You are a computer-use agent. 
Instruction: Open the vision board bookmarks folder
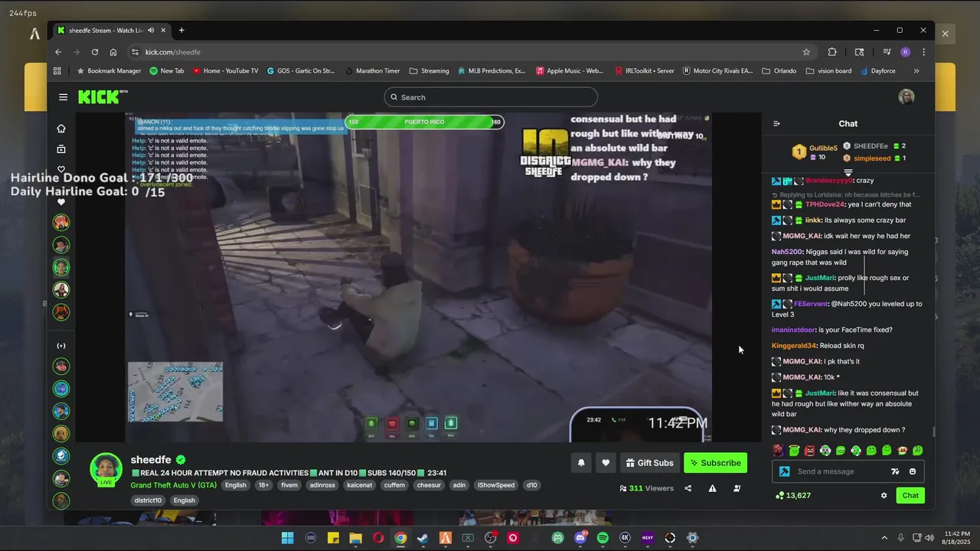[828, 71]
